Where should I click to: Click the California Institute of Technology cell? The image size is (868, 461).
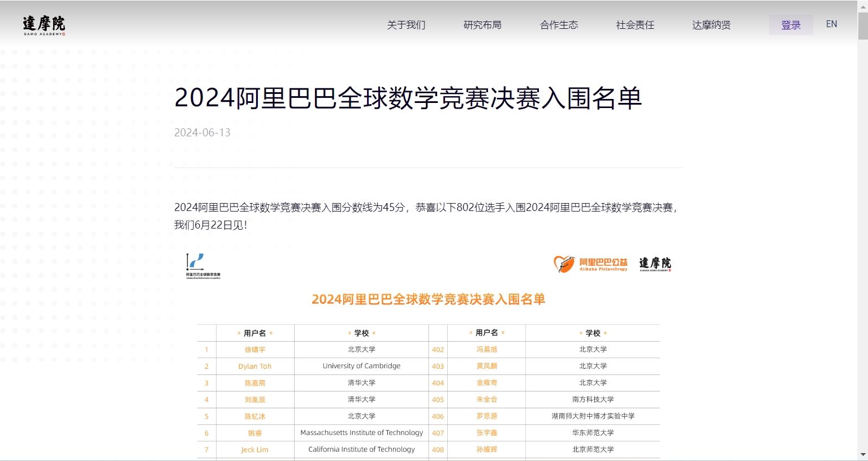click(x=361, y=449)
